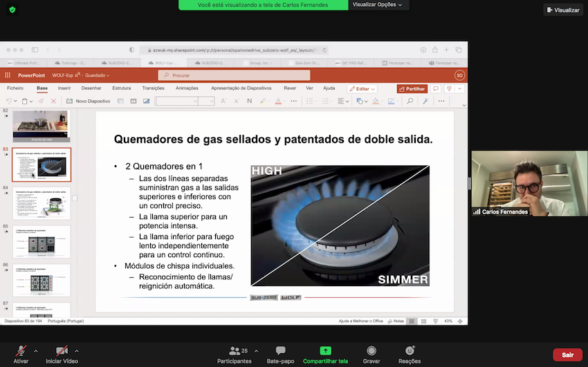Image resolution: width=588 pixels, height=367 pixels.
Task: Open presentation options dropdown arrow beside Present
Action: 459,88
